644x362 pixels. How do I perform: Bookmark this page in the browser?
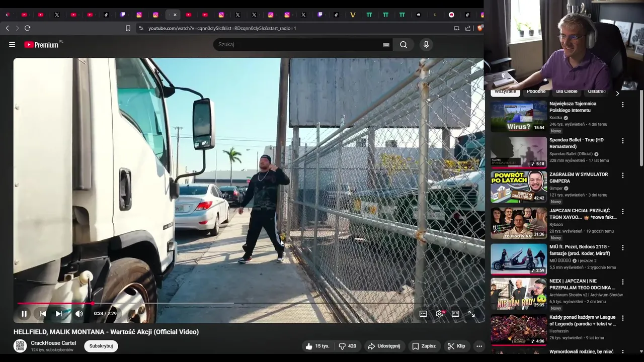pos(128,28)
